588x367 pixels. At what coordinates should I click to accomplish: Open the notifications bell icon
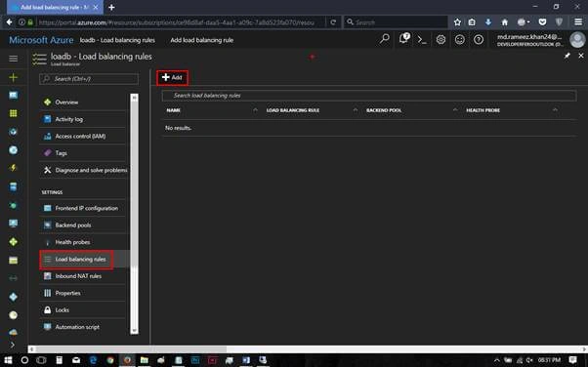pos(403,39)
